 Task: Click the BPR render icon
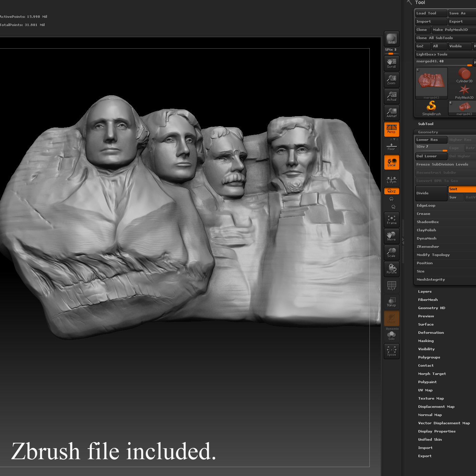pyautogui.click(x=391, y=39)
